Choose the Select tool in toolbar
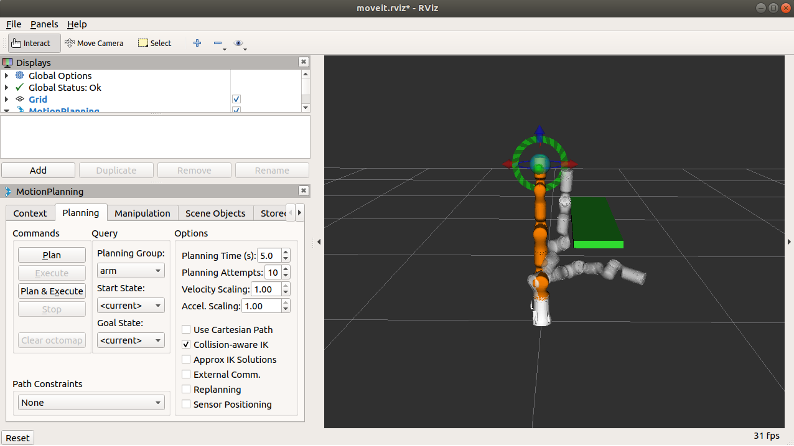 [154, 43]
